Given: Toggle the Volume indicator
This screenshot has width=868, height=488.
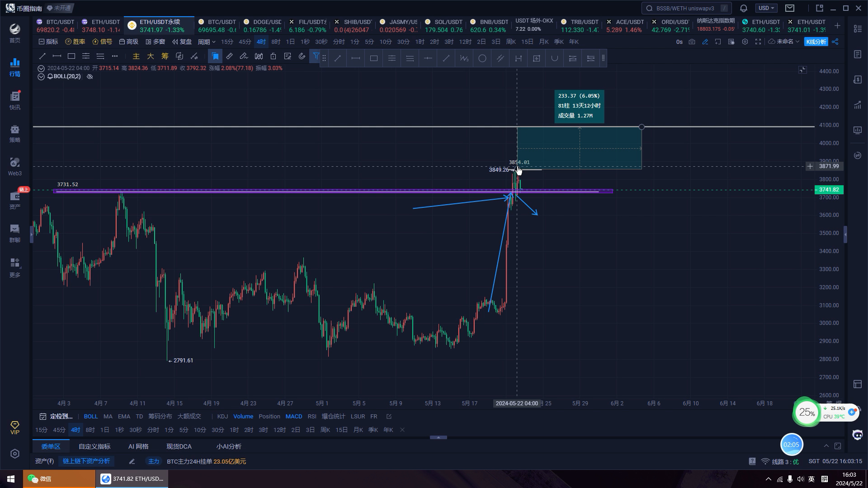Looking at the screenshot, I should click(x=243, y=417).
